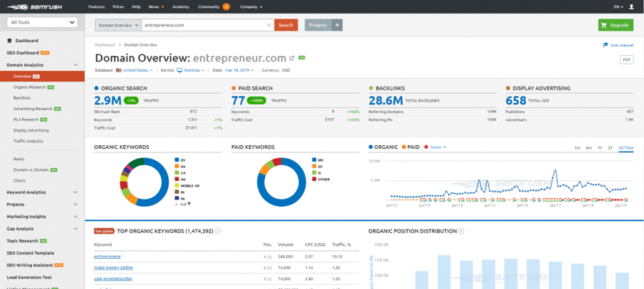Expand the Projects sidebar section
The width and height of the screenshot is (644, 289).
coord(76,205)
